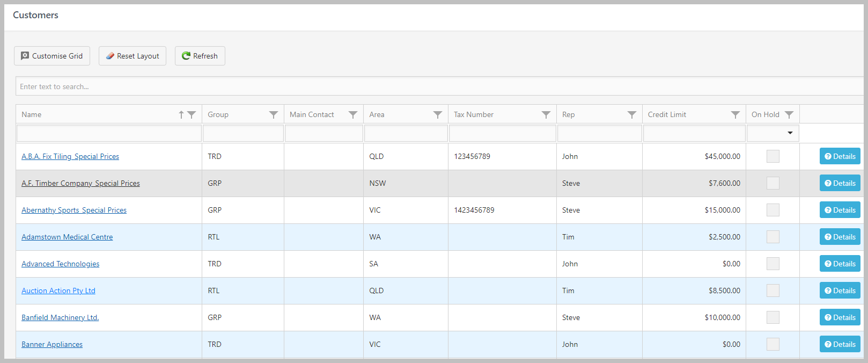Click the Group column filter input
868x363 pixels.
point(243,133)
